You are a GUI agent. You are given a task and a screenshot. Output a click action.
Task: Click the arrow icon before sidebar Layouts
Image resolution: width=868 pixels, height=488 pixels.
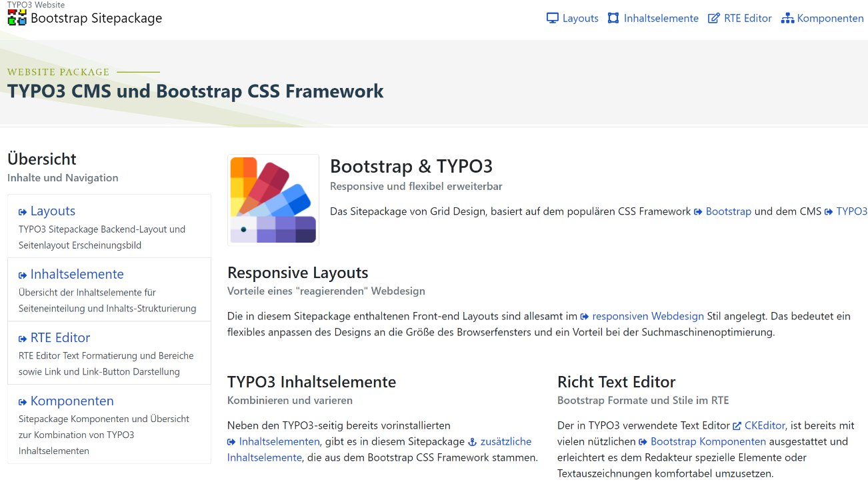(x=23, y=212)
